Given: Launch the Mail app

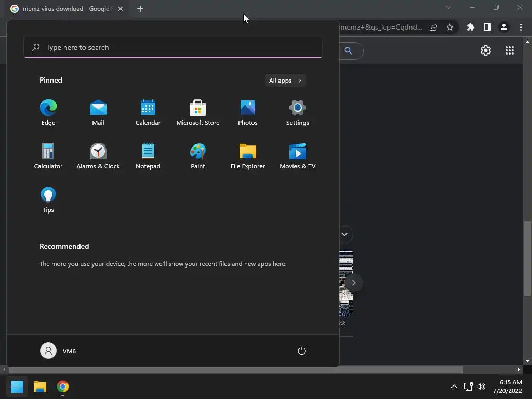Looking at the screenshot, I should pos(98,113).
